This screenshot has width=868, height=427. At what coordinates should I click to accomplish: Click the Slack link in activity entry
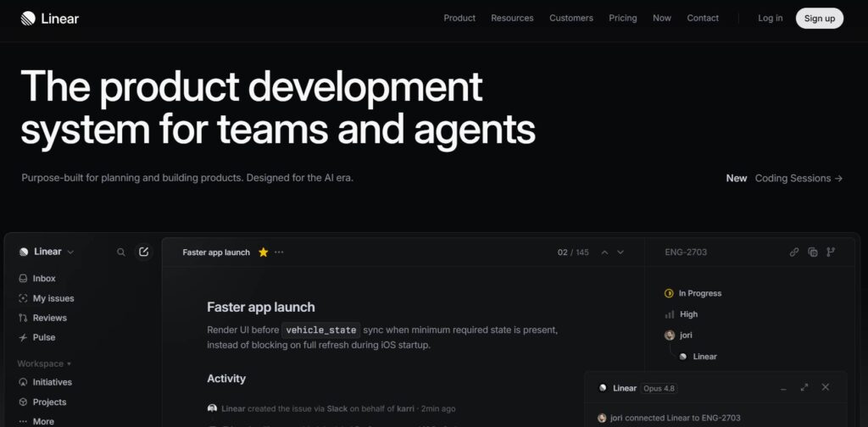click(x=337, y=408)
